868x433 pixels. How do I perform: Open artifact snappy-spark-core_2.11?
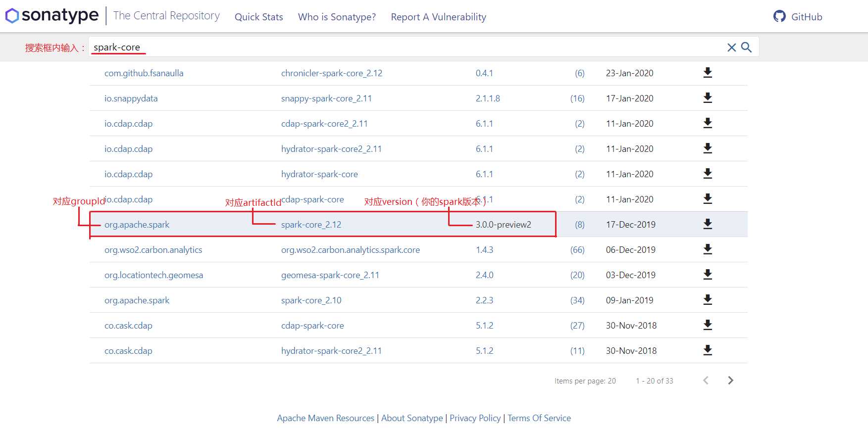[x=326, y=98]
